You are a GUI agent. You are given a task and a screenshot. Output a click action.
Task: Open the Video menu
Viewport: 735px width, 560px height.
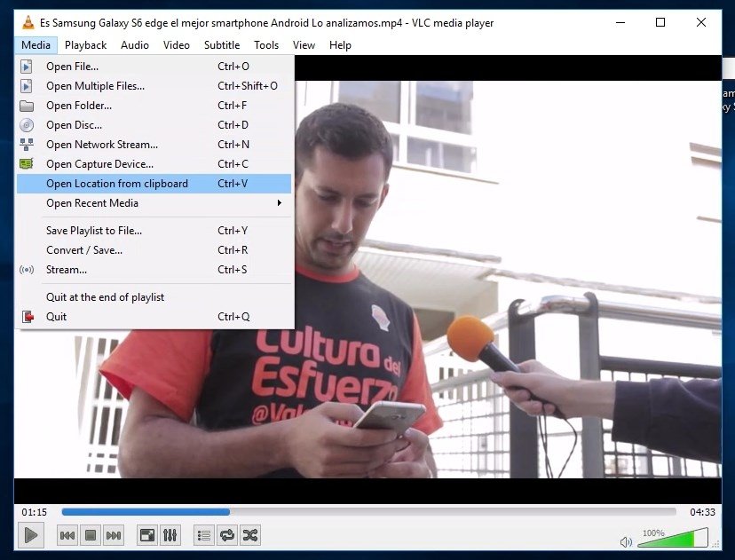pyautogui.click(x=177, y=45)
